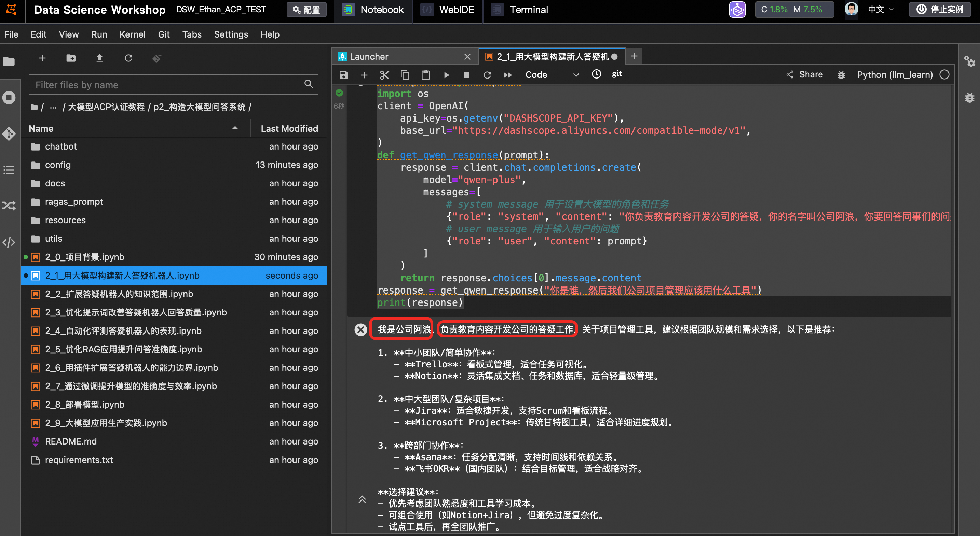Image resolution: width=980 pixels, height=536 pixels.
Task: Navigate to root folder breadcrumb icon
Action: 34,107
